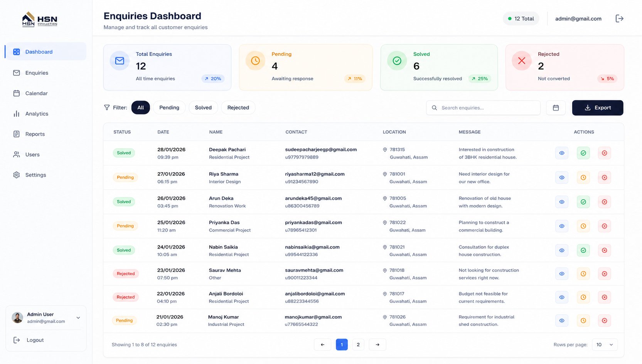Screen dimensions: 642x364
Task: View Priyanka Das enquiry with eye icon
Action: click(x=562, y=226)
